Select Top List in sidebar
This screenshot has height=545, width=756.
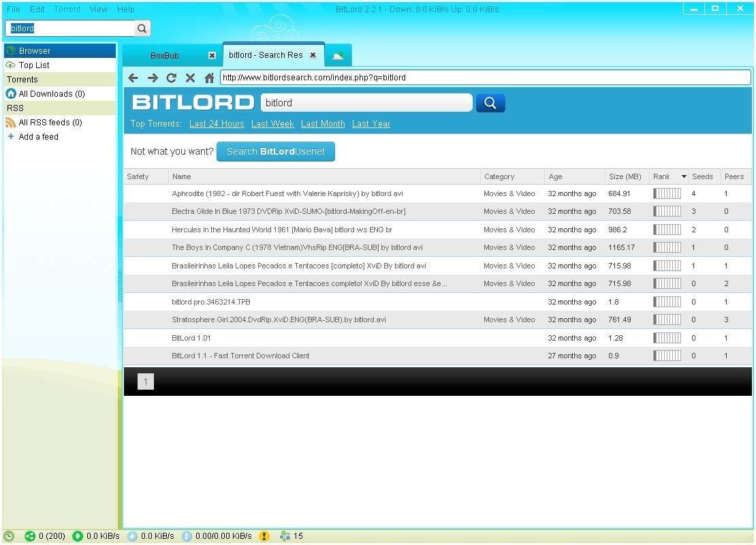pyautogui.click(x=34, y=65)
